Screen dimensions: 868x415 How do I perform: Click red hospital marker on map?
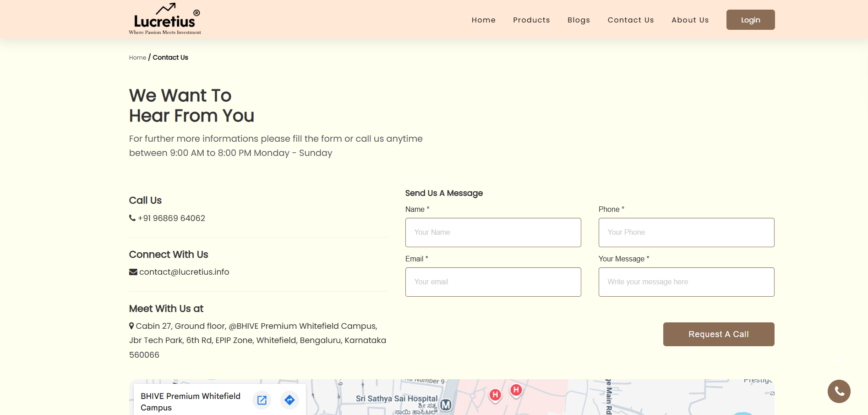point(495,394)
